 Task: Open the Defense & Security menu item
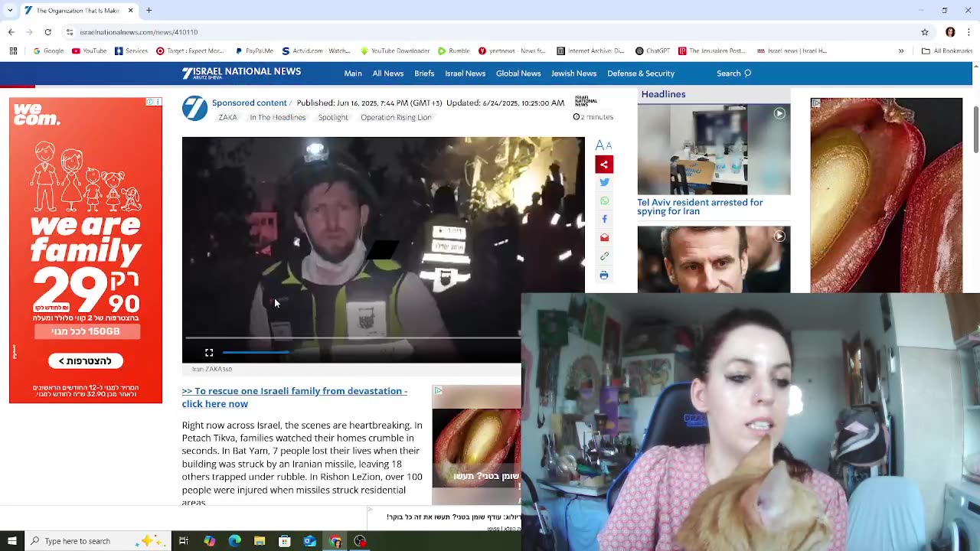click(x=641, y=73)
